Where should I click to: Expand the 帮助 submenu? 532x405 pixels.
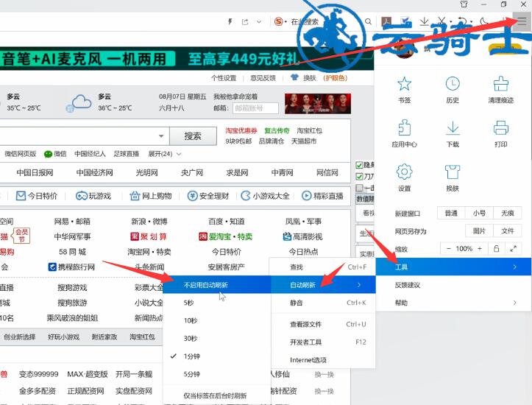(453, 303)
